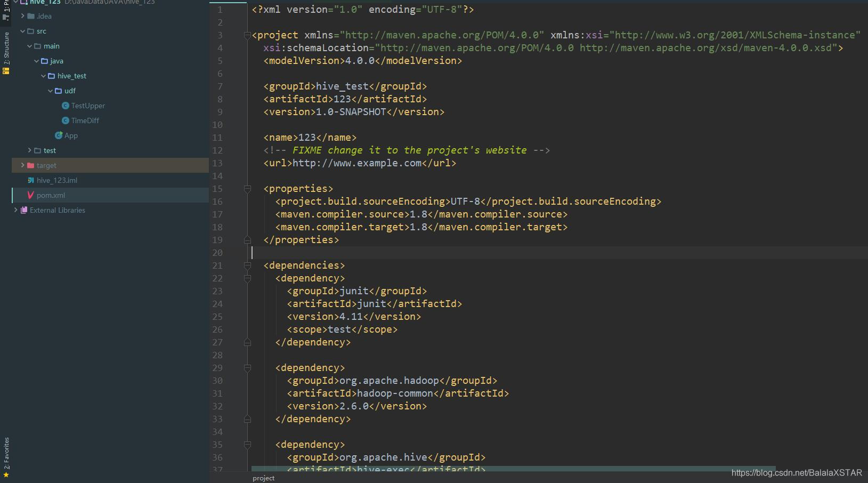Image resolution: width=868 pixels, height=483 pixels.
Task: Click the project breadcrumb at editor bottom
Action: 263,478
